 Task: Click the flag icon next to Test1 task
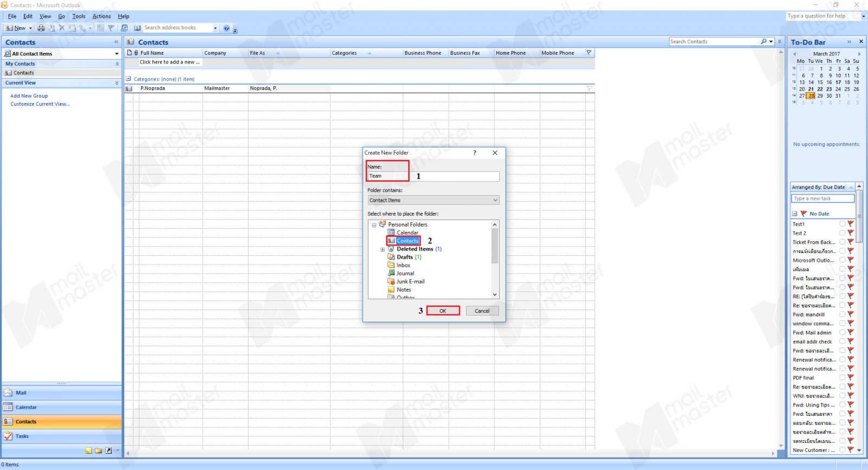tap(851, 224)
